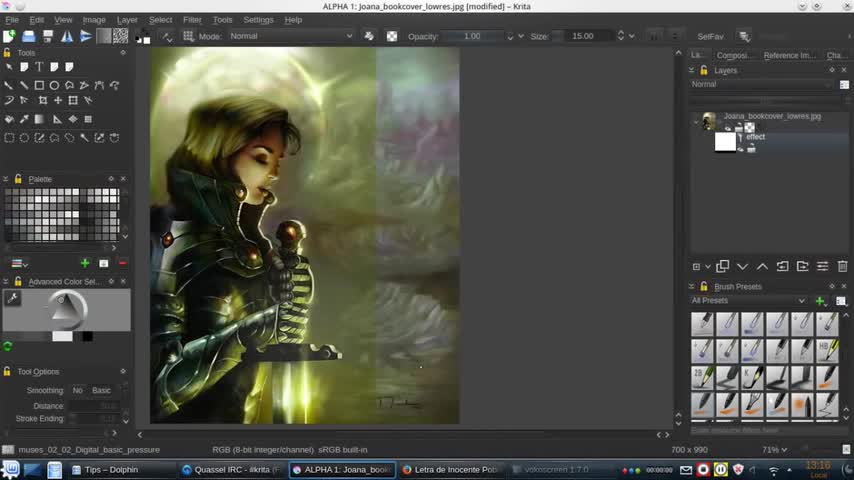Click the SelFav workspace button
The image size is (854, 480).
(710, 37)
